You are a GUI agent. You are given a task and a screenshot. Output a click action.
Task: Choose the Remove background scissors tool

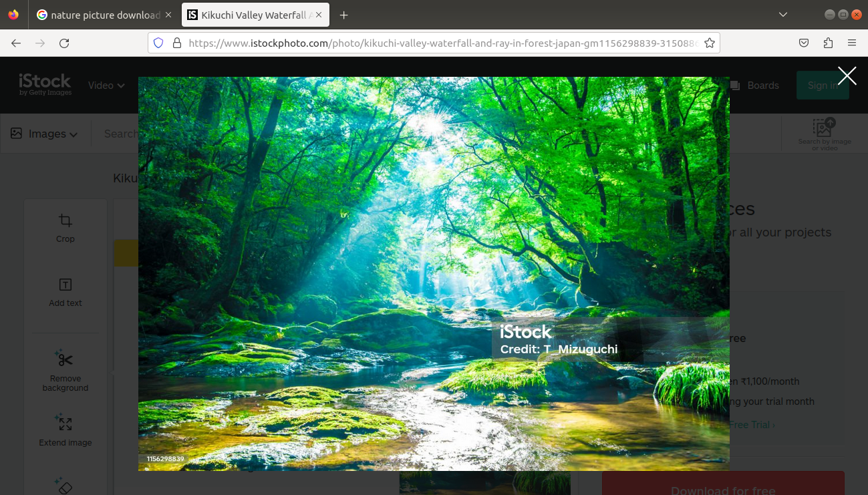[x=65, y=371]
